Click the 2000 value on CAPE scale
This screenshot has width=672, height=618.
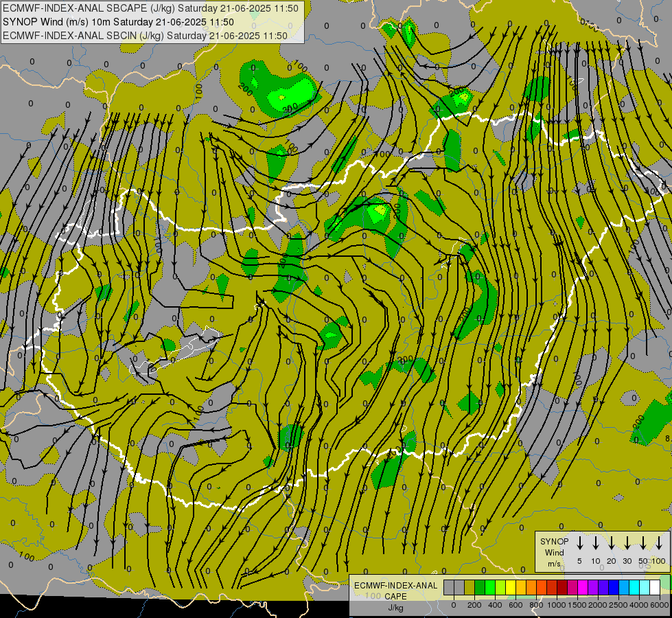(x=598, y=605)
